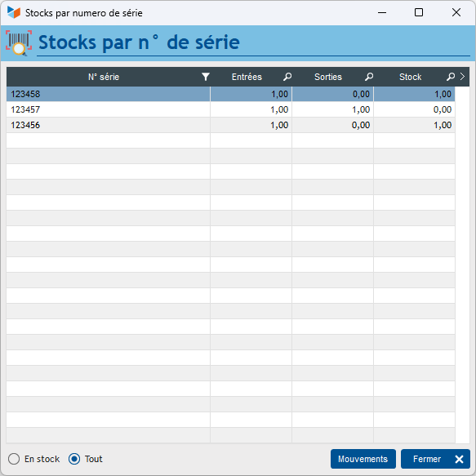The image size is (476, 476).
Task: Click the X icon on Fermer button
Action: point(459,459)
